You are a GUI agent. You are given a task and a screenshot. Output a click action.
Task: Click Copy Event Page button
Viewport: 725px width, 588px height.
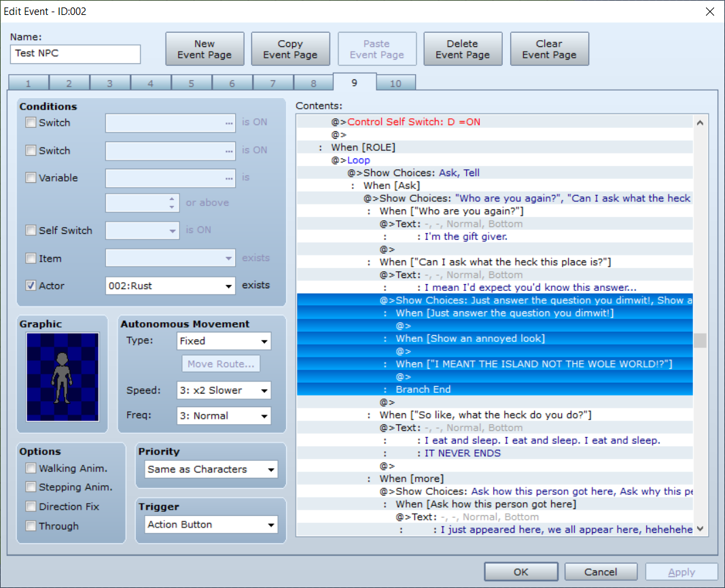(x=290, y=49)
